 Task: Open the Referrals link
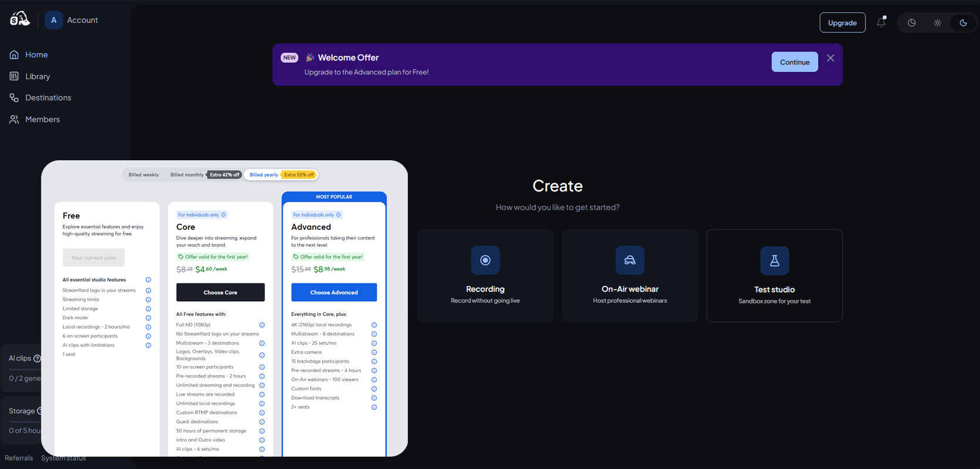pos(19,458)
